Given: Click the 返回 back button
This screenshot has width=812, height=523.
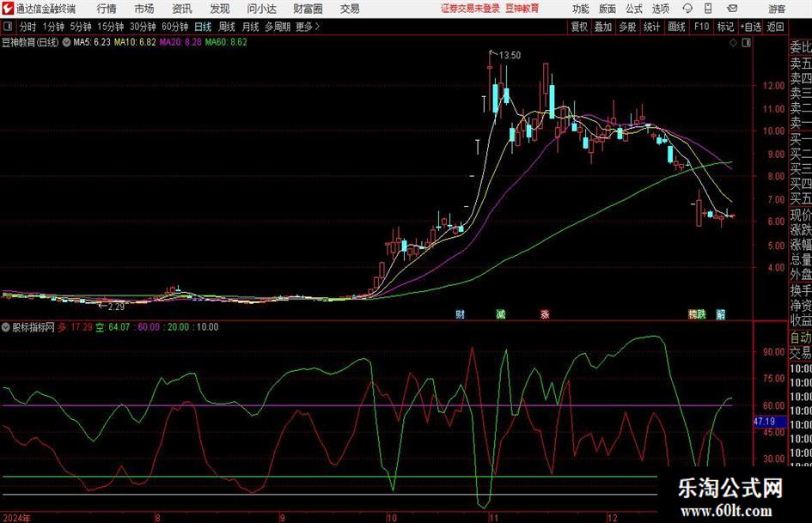Looking at the screenshot, I should coord(775,27).
